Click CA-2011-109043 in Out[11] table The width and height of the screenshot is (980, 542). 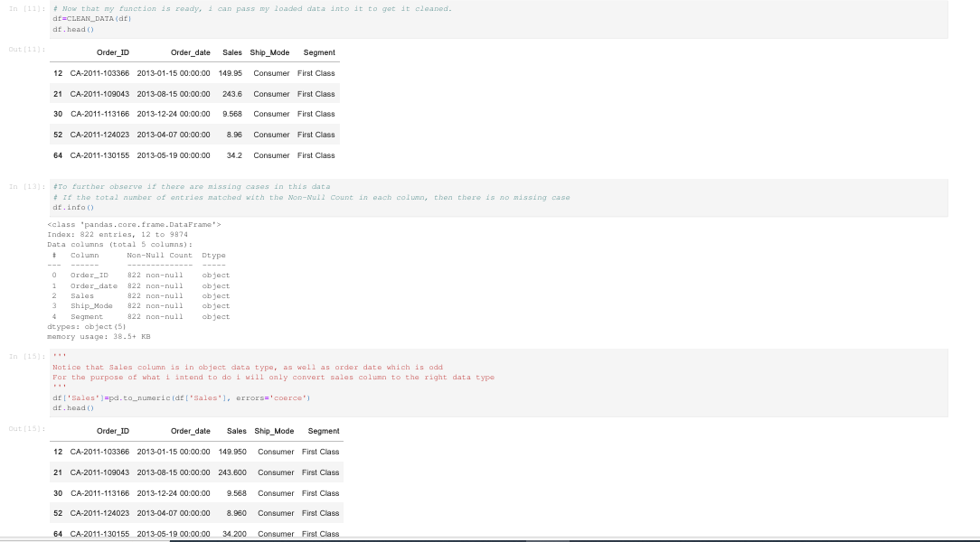click(x=99, y=94)
